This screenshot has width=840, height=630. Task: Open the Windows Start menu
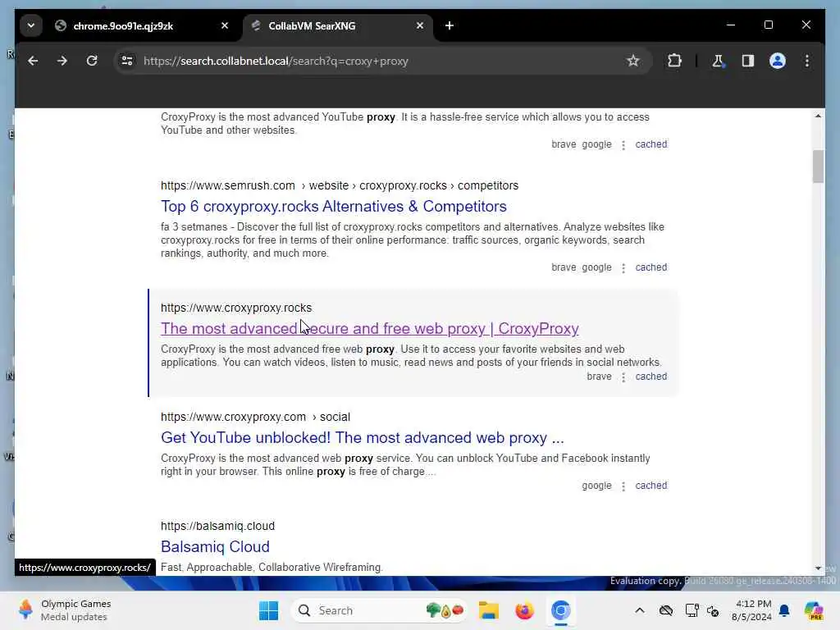click(268, 610)
